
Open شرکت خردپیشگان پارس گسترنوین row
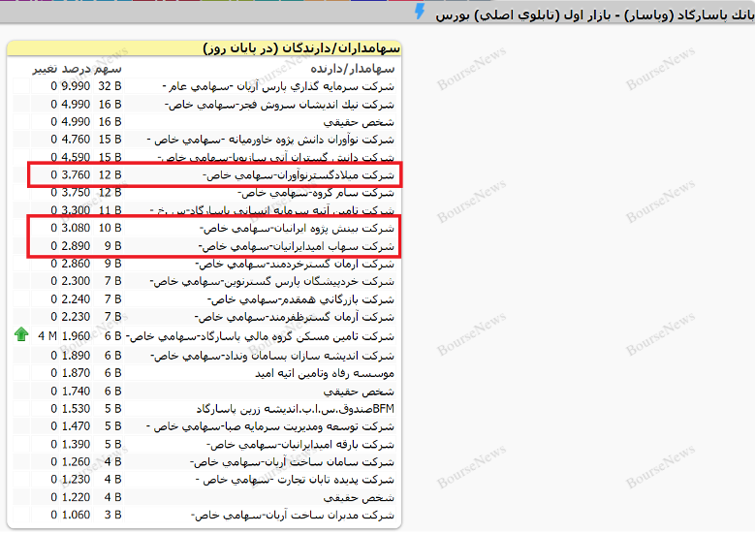tap(272, 281)
